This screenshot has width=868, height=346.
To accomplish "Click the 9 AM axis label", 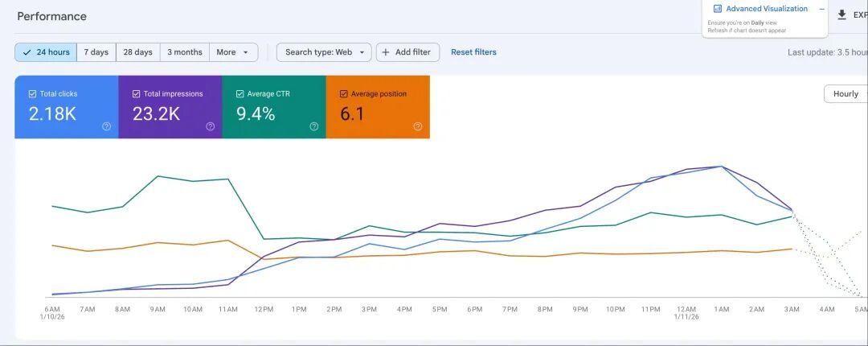I will click(x=158, y=310).
